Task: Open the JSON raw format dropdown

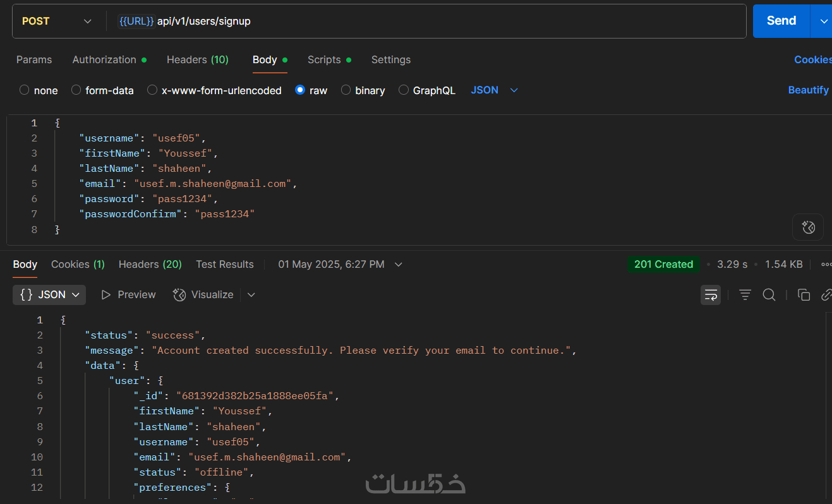Action: pos(494,90)
